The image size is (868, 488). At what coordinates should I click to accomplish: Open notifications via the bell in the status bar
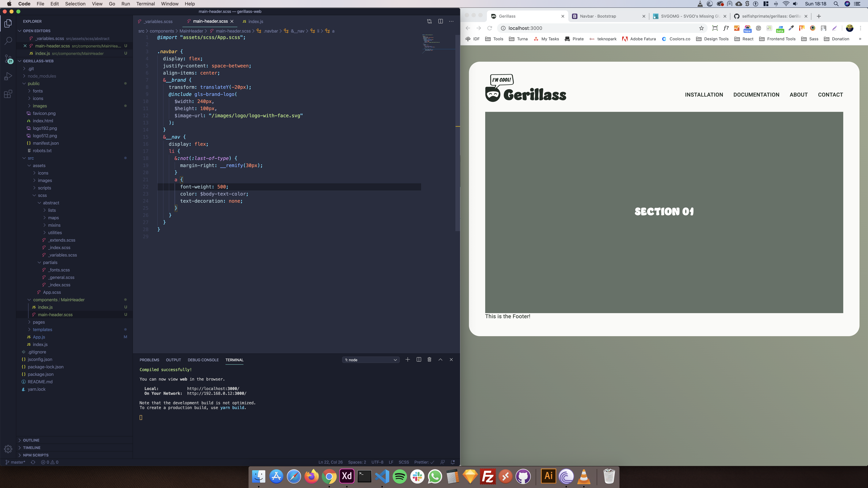(453, 462)
